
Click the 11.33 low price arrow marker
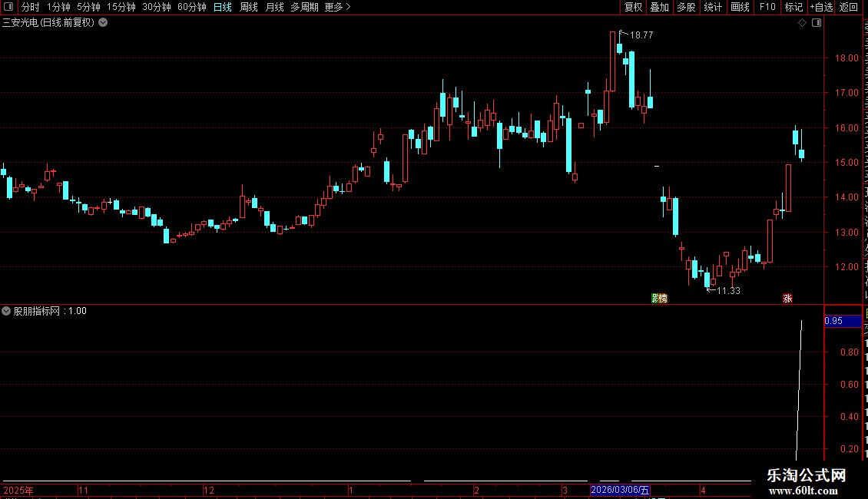(724, 290)
